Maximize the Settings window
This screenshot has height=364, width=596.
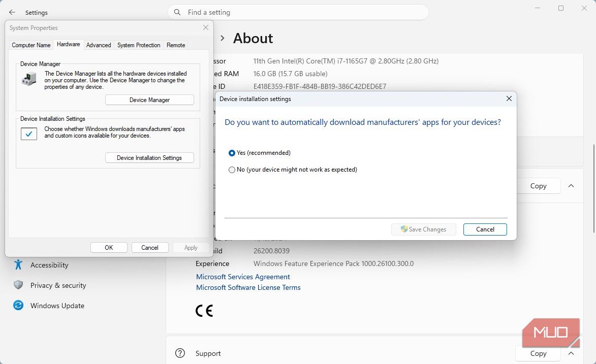[560, 8]
